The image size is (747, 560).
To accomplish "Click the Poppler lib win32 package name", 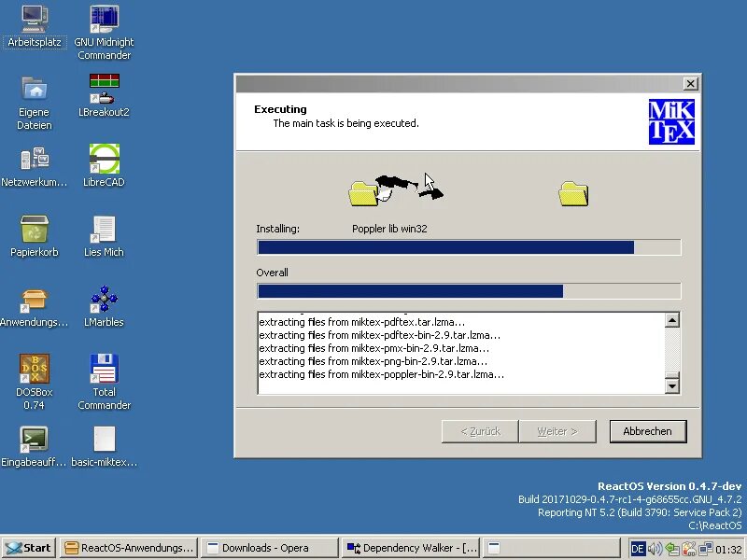I will (x=389, y=229).
